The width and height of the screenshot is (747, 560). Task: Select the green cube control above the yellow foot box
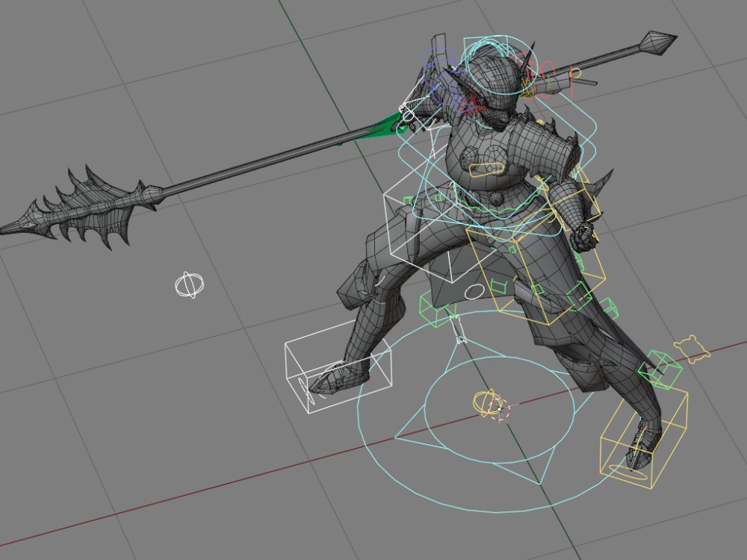(661, 370)
